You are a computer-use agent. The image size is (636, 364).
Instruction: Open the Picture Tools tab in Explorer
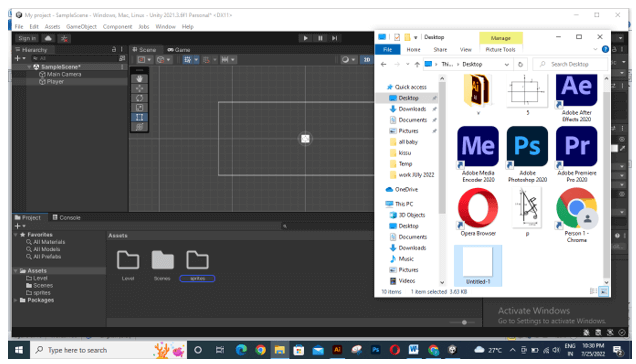coord(500,50)
